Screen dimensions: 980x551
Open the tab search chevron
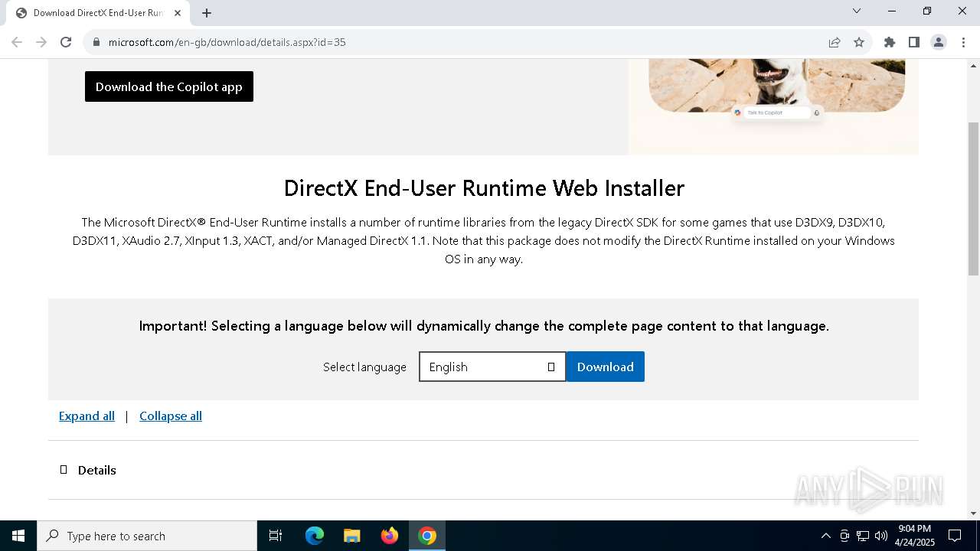coord(857,11)
